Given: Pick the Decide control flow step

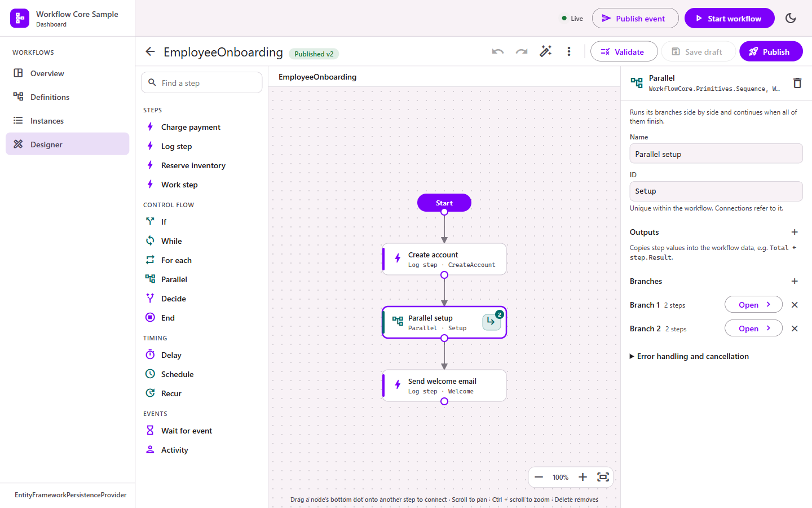Looking at the screenshot, I should [x=202, y=299].
